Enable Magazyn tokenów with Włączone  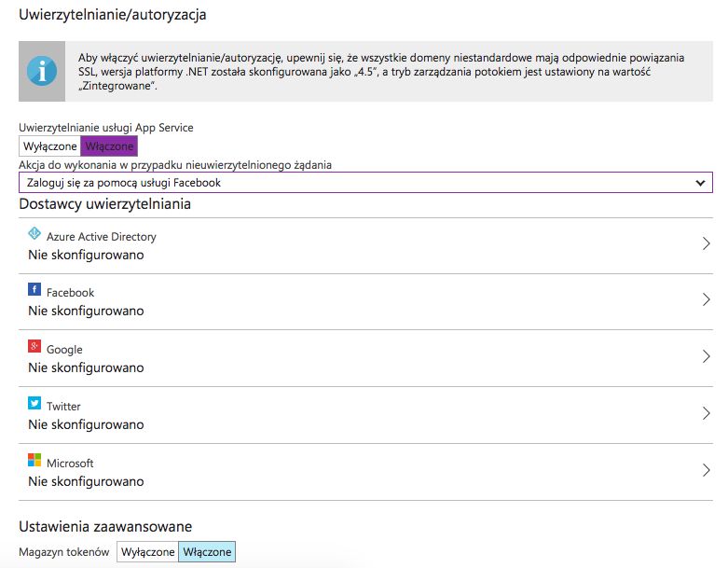tap(207, 552)
